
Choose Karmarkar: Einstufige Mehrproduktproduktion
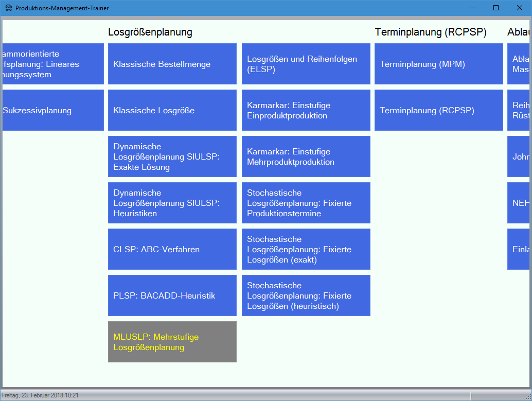pos(306,156)
